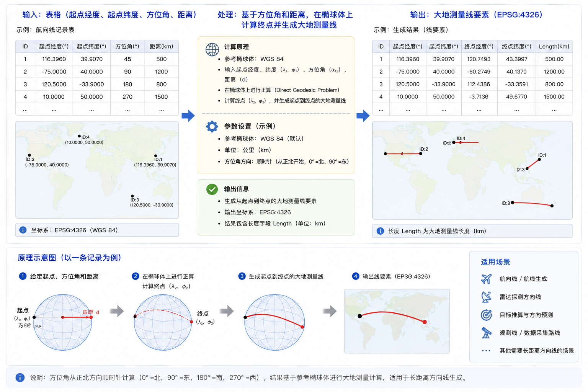Click the green checkmark icon beside 输出信息

pyautogui.click(x=212, y=189)
